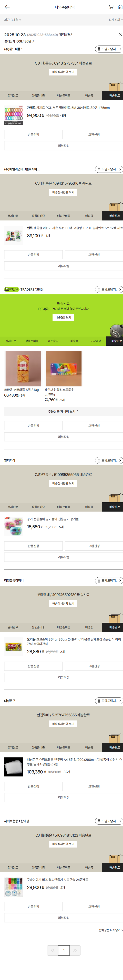Expand 상세조회 detailed search
Image resolution: width=123 pixels, height=980 pixels.
[x=115, y=20]
